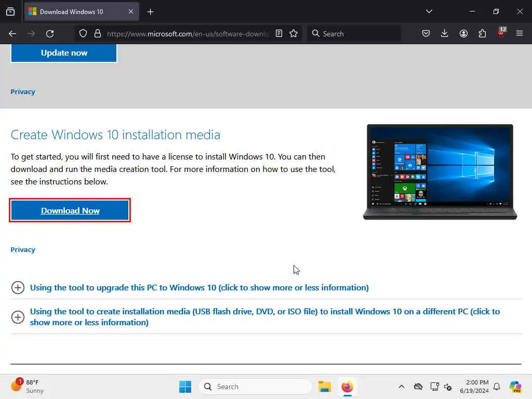Launch the Copilot preview icon
532x399 pixels.
[515, 387]
